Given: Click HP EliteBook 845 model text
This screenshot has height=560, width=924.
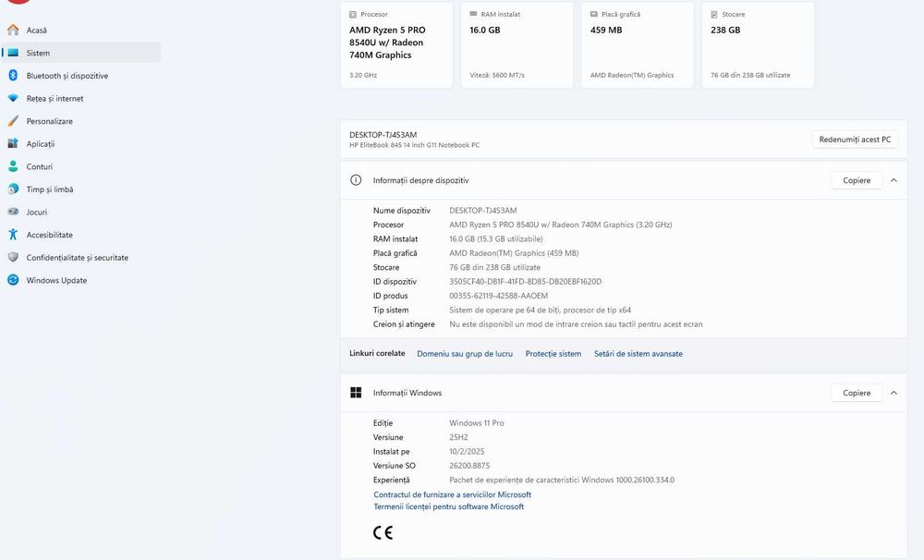Looking at the screenshot, I should (414, 145).
